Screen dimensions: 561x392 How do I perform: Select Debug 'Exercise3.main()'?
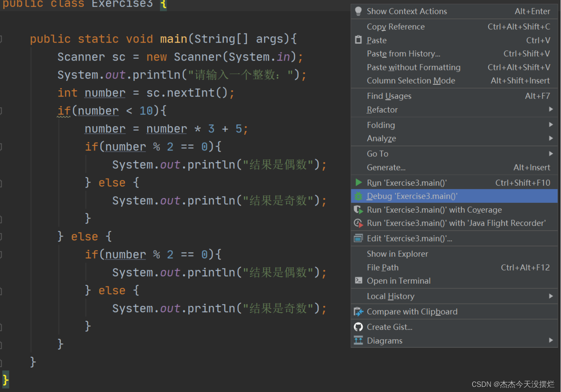click(x=454, y=196)
